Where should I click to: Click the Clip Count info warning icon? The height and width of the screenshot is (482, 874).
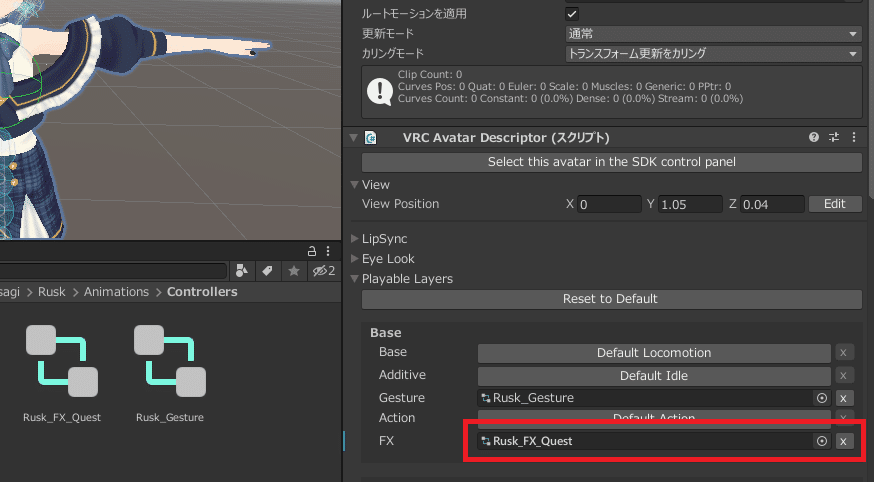point(380,91)
